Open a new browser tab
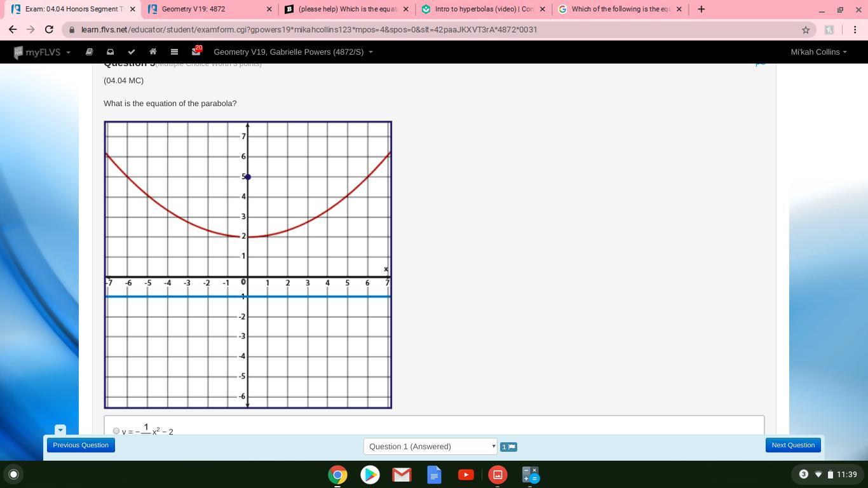This screenshot has width=868, height=488. coord(701,9)
